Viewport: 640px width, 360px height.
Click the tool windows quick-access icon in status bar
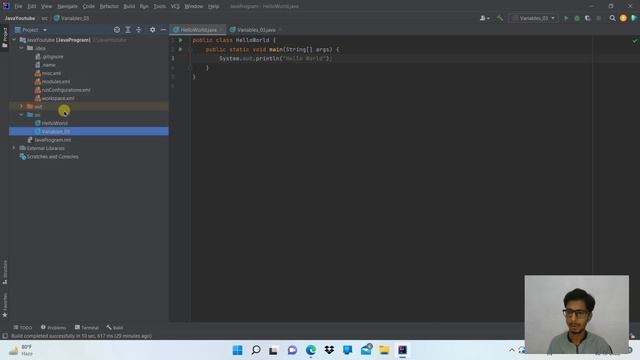pos(5,336)
